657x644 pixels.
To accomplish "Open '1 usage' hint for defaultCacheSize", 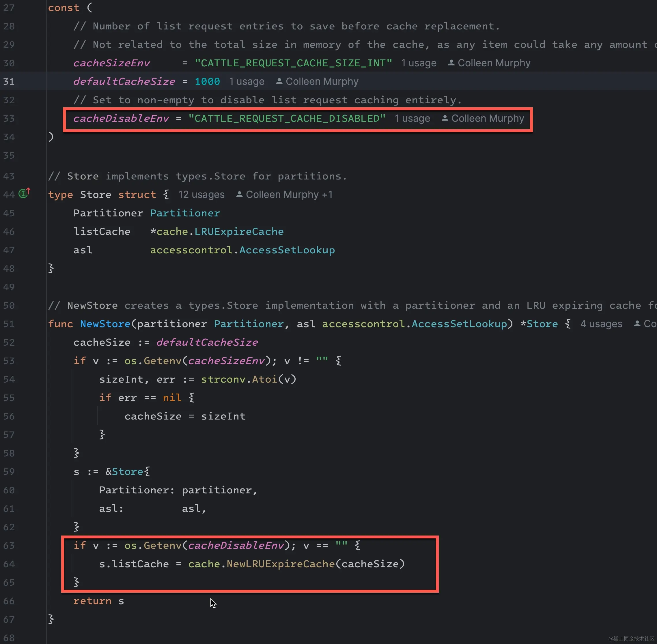I will [247, 82].
